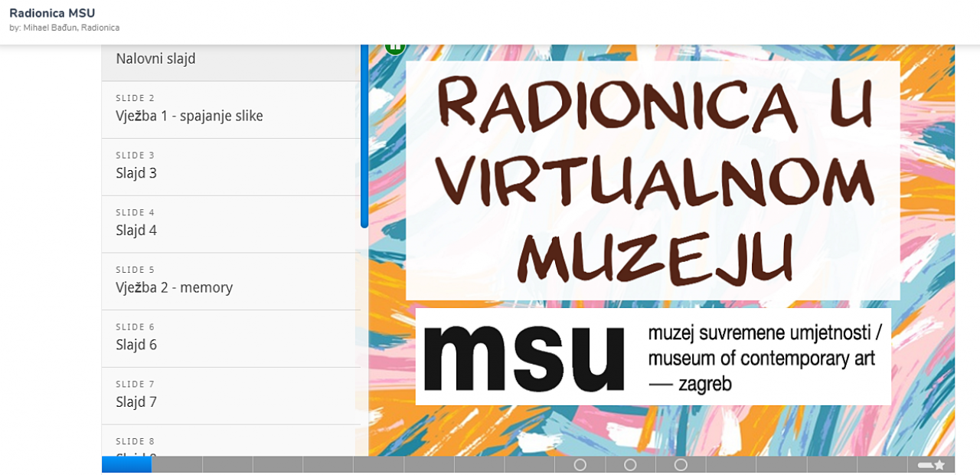Screen dimensions: 980x475
Task: Jump to the last circle-marked progress segment
Action: [681, 464]
